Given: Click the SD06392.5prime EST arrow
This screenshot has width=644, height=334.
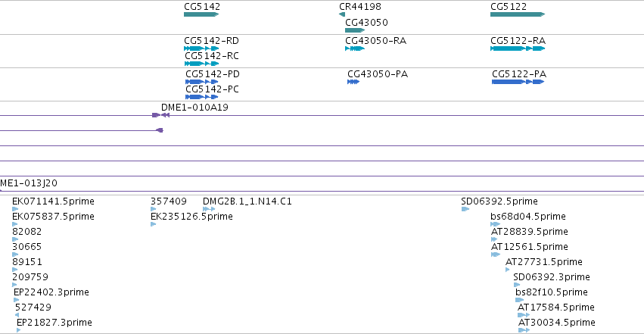Looking at the screenshot, I should (465, 209).
